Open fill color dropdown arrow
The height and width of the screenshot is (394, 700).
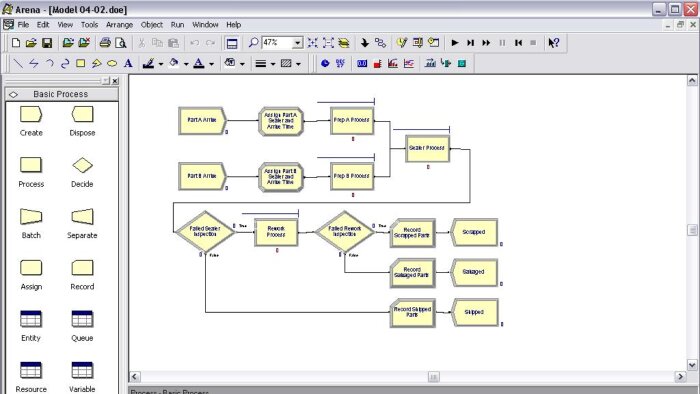(186, 64)
